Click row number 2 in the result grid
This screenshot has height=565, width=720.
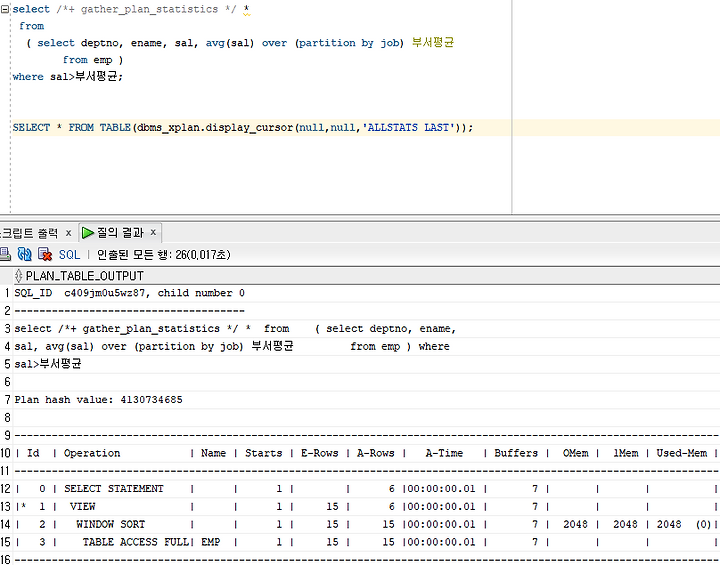[x=7, y=311]
